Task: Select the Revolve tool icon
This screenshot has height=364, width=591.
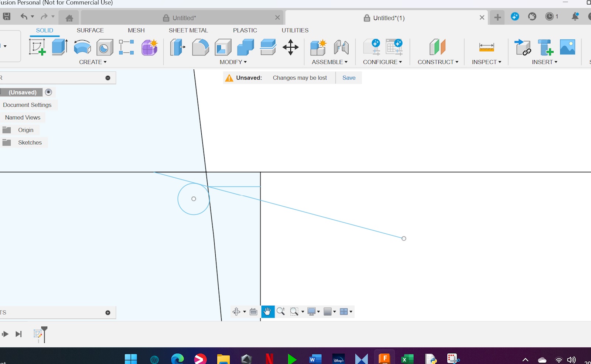Action: coord(82,47)
